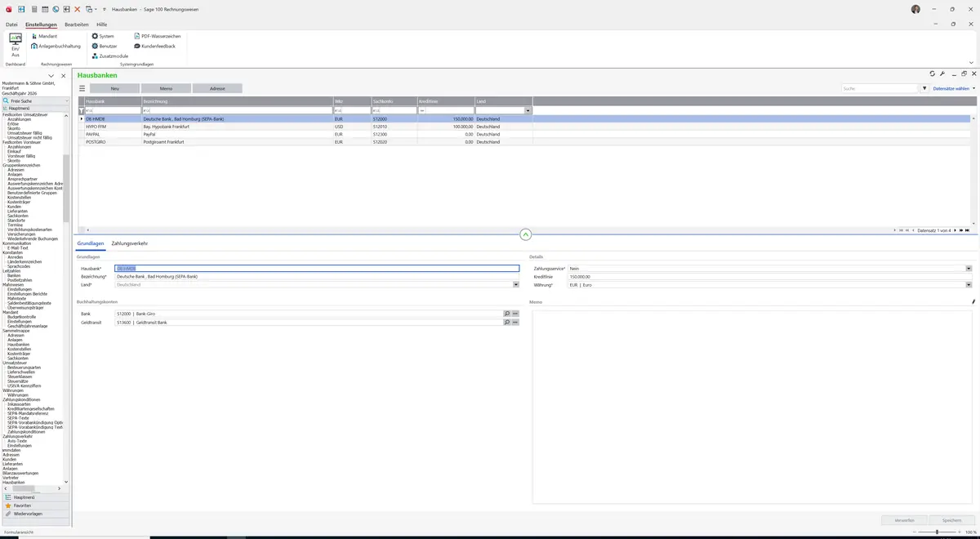
Task: Click the Memo button
Action: [166, 88]
